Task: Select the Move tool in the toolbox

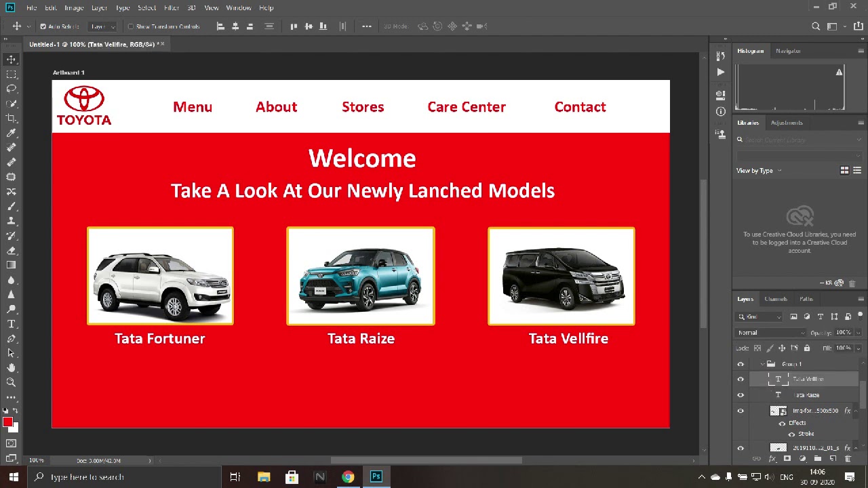Action: 12,60
